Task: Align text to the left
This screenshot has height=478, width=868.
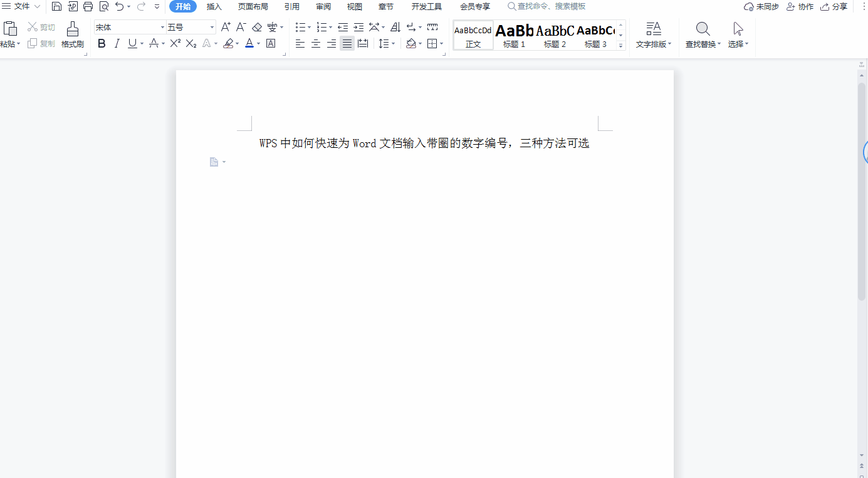Action: point(300,43)
